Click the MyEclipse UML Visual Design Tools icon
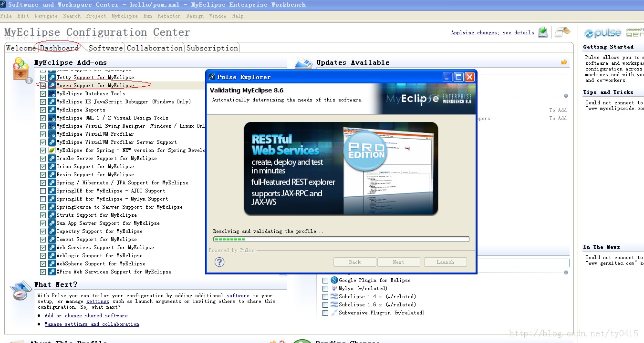The height and width of the screenshot is (343, 644). click(x=52, y=118)
